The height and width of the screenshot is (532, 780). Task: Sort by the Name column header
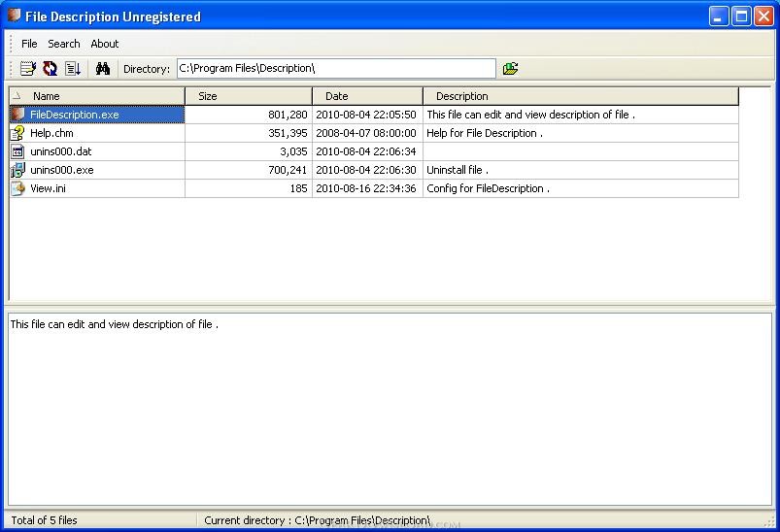point(97,96)
